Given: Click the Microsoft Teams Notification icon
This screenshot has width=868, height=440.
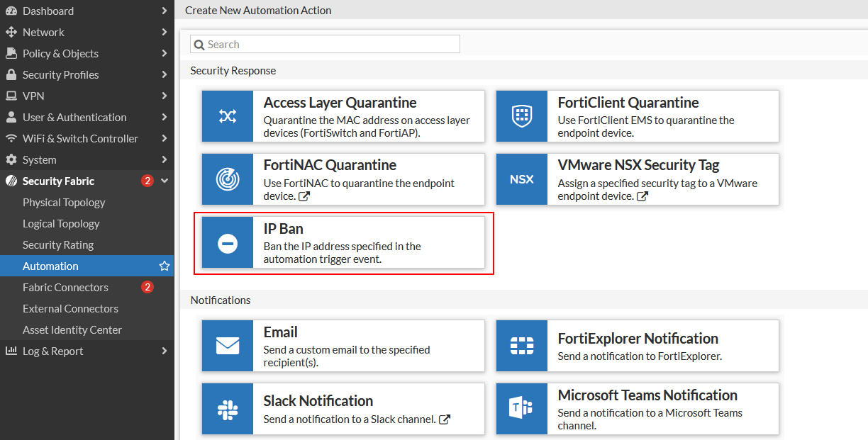Looking at the screenshot, I should click(x=521, y=409).
